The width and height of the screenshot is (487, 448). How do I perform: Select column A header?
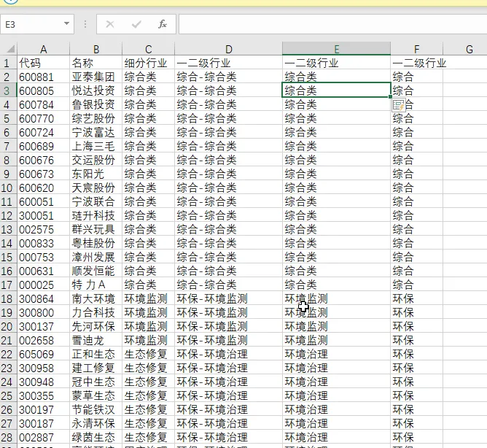tap(44, 49)
